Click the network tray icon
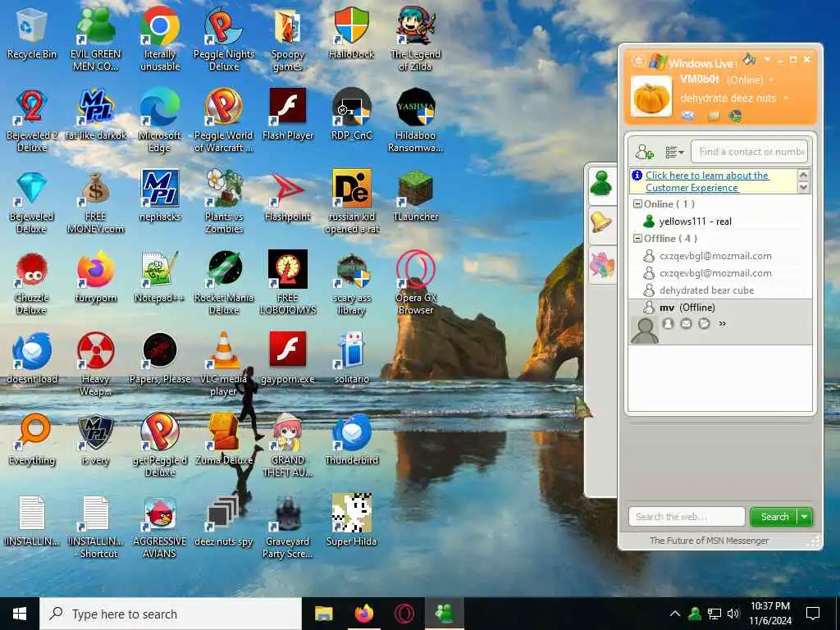Screen dimensions: 840x630 coord(714,614)
